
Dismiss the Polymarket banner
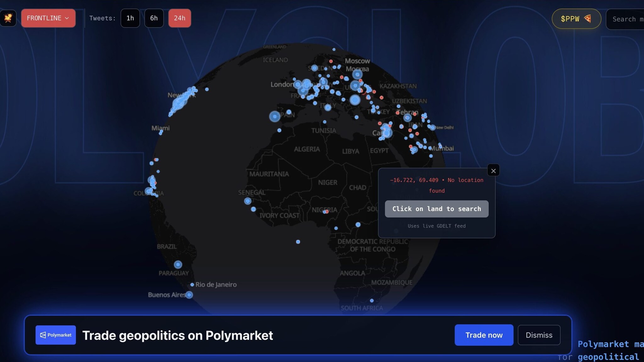tap(539, 335)
